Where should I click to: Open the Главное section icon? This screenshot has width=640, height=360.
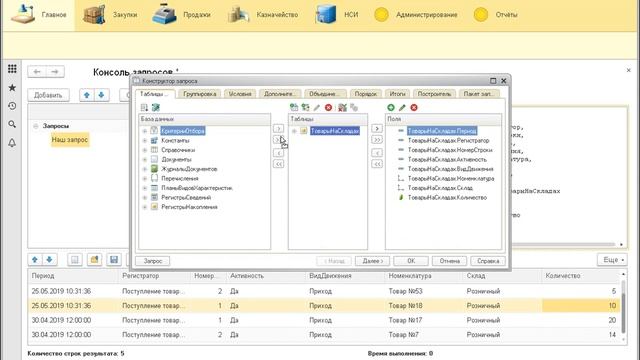click(x=23, y=14)
